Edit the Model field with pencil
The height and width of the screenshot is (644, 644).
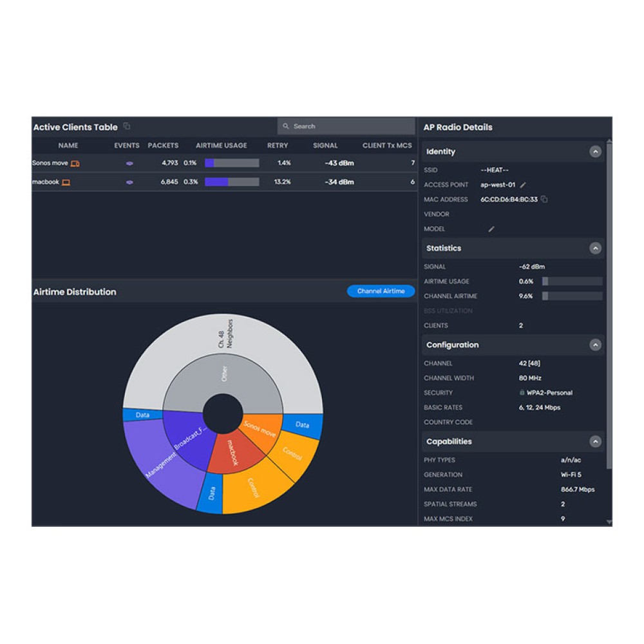pos(491,229)
